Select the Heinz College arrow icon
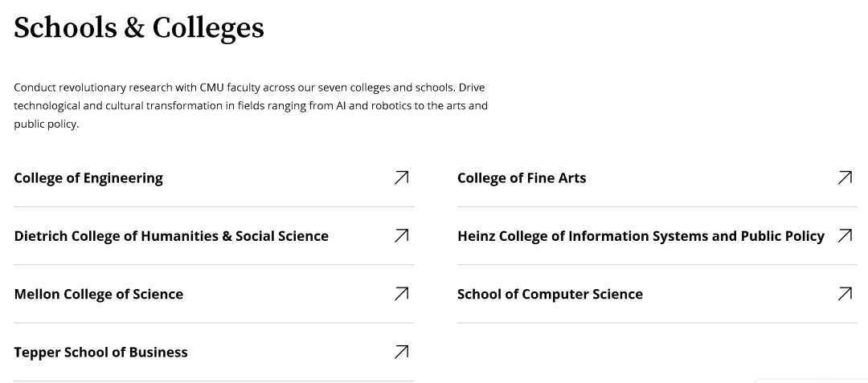 (845, 235)
